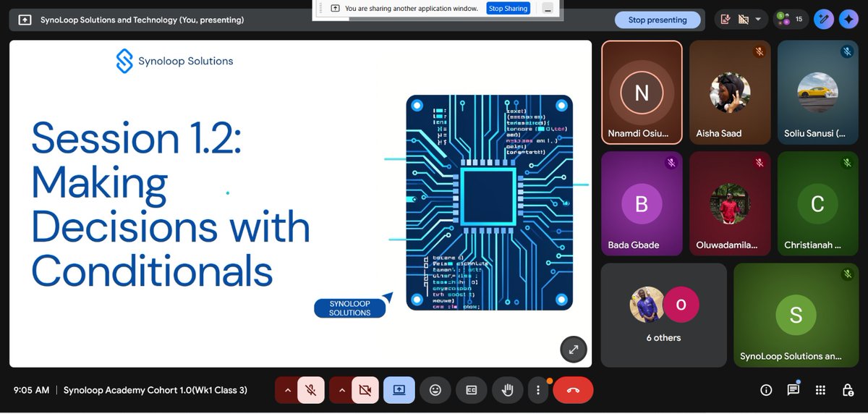
Task: Open audio settings arrow beside microphone
Action: [x=287, y=390]
